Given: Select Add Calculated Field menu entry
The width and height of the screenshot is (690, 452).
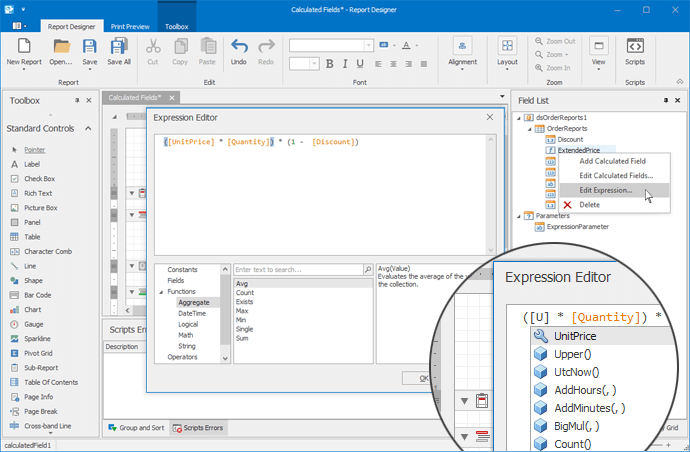Looking at the screenshot, I should point(612,161).
